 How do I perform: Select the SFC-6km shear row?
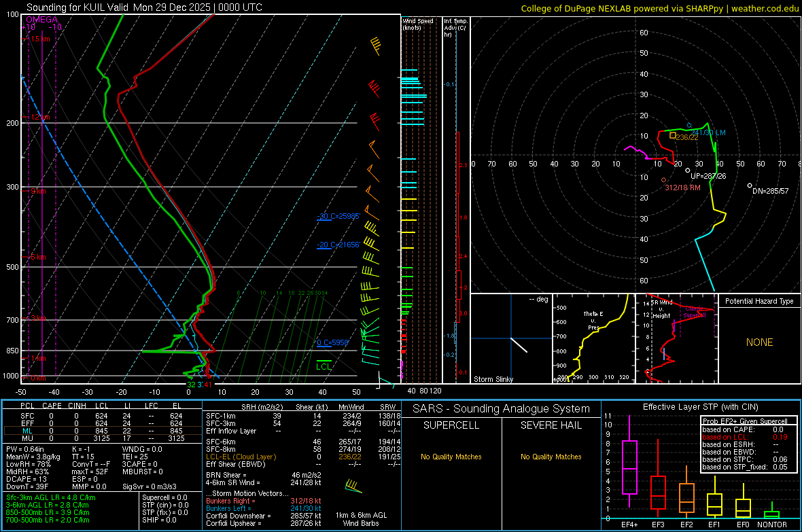point(303,442)
